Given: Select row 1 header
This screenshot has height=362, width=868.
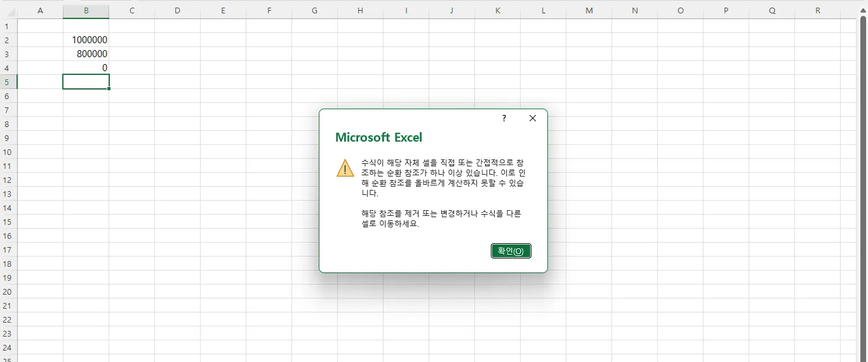Looking at the screenshot, I should [8, 26].
